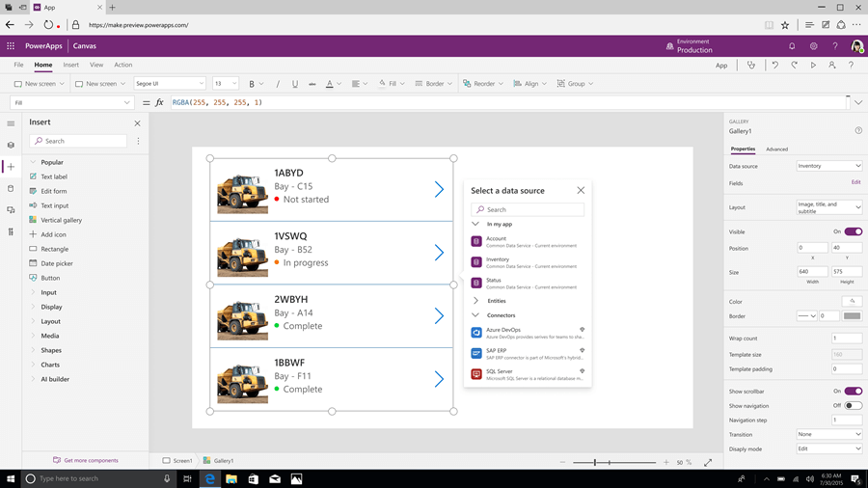Add the SQL Server connector

coord(528,374)
